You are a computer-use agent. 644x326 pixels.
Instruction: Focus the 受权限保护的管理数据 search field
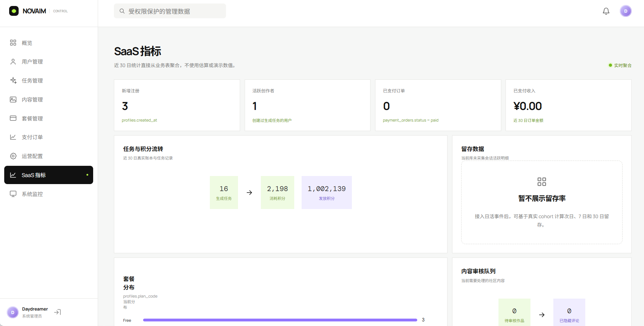170,11
